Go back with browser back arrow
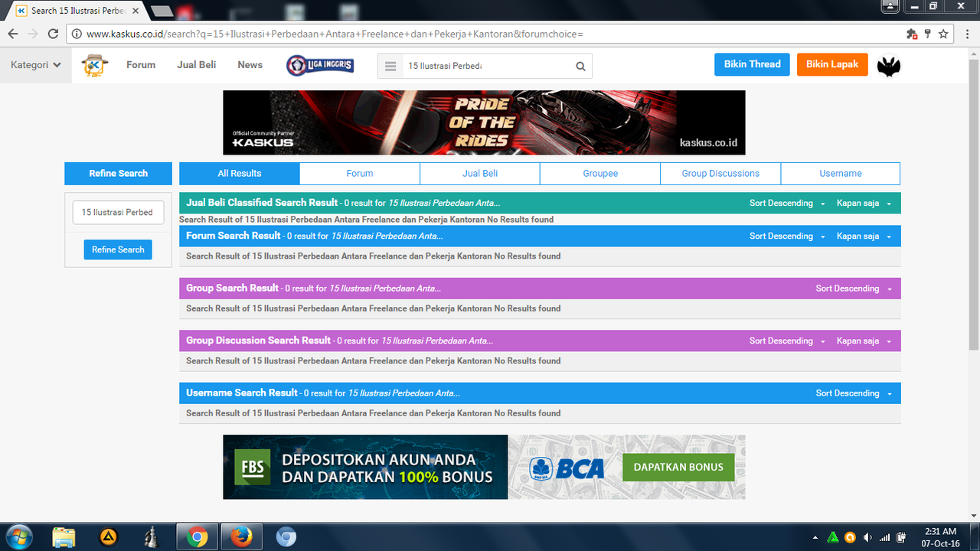 coord(13,34)
